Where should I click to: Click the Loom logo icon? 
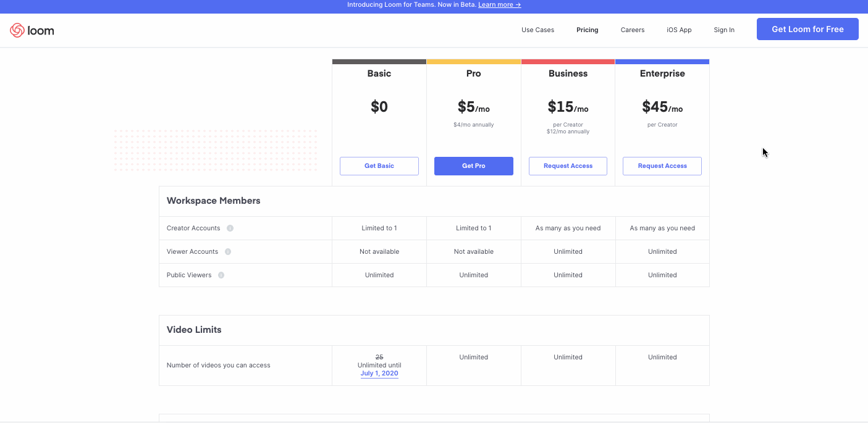17,30
